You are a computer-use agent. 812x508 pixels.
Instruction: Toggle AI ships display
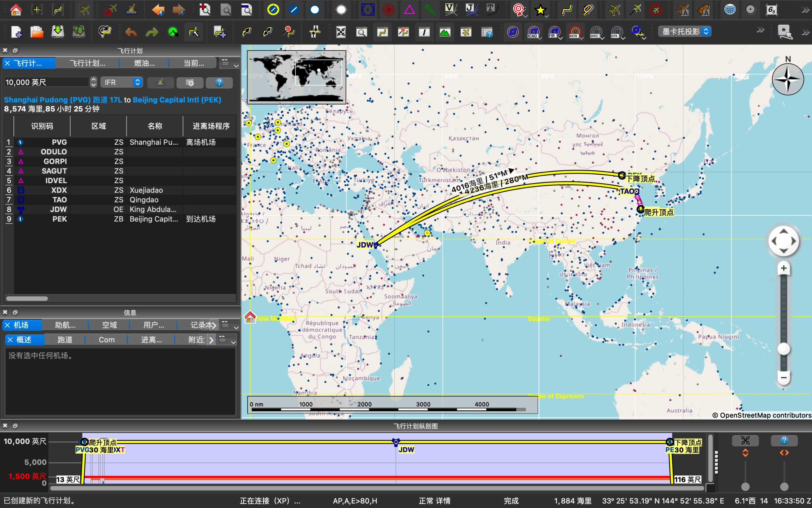click(704, 10)
